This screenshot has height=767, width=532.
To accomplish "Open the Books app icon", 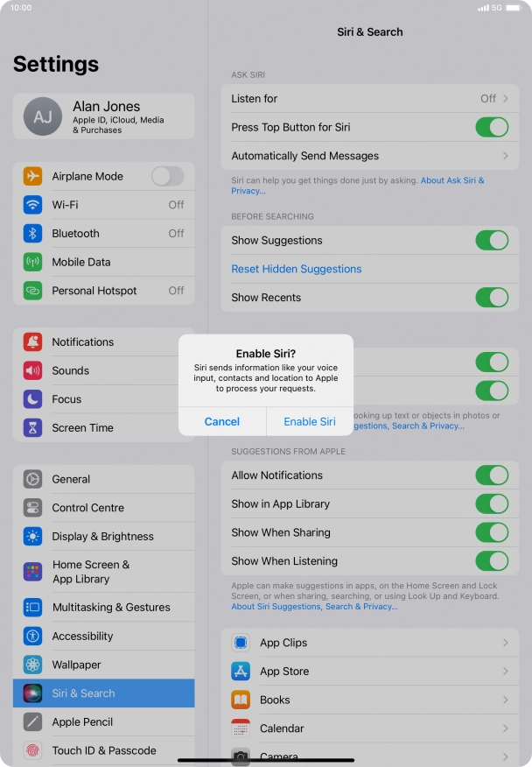I will [x=241, y=700].
